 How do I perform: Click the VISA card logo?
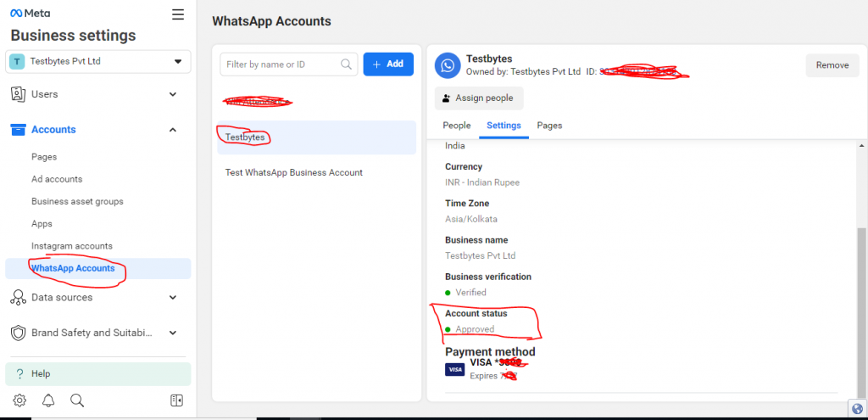pyautogui.click(x=455, y=370)
